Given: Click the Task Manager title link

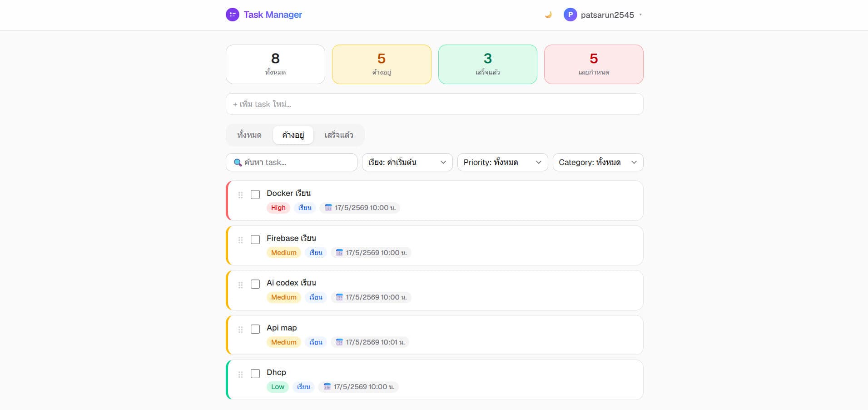Looking at the screenshot, I should 273,15.
